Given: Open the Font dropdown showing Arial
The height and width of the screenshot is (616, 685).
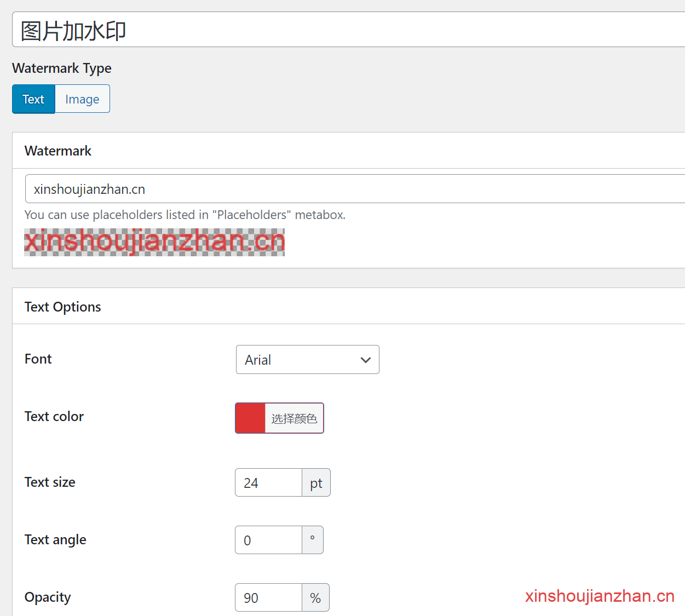Looking at the screenshot, I should coord(307,360).
